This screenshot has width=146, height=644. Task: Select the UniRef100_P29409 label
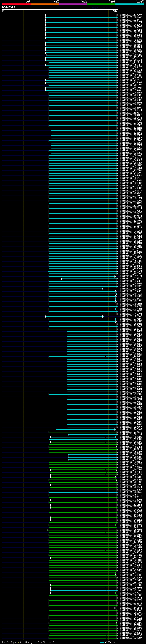pos(131,82)
